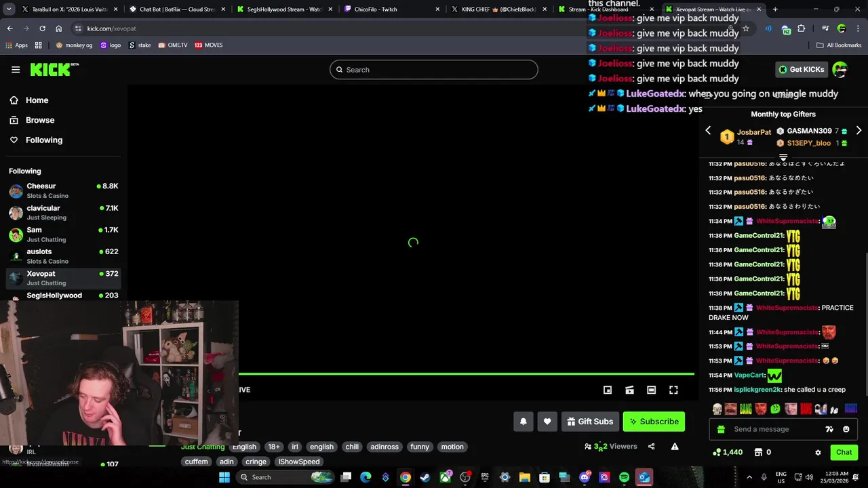Viewport: 868px width, 488px height.
Task: Switch the player to theater mode
Action: (651, 390)
